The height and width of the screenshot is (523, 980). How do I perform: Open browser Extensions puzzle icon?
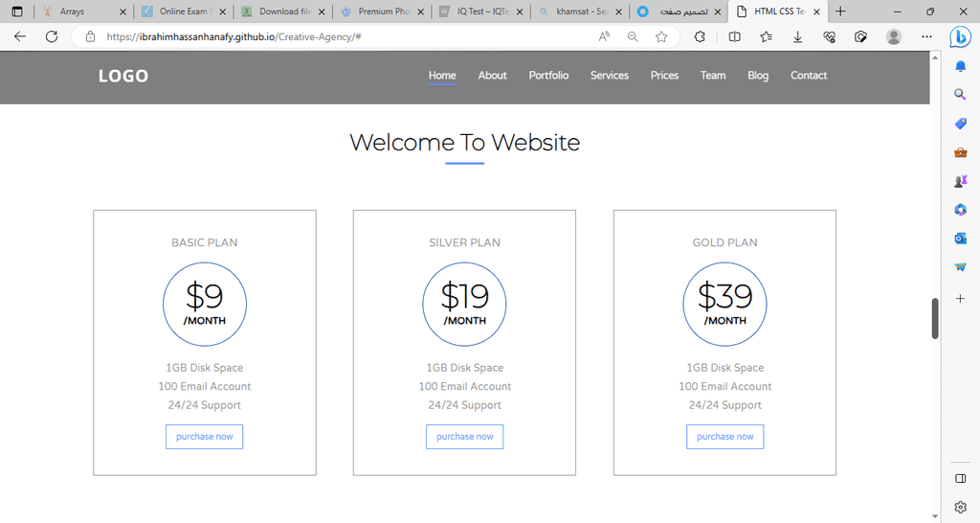click(x=700, y=37)
